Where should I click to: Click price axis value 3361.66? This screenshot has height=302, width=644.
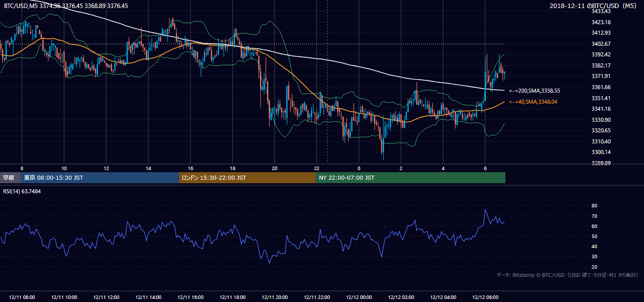click(x=601, y=87)
